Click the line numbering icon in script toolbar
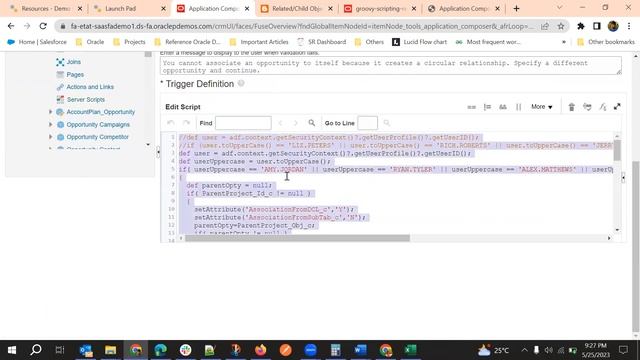This screenshot has height=360, width=640. click(487, 107)
